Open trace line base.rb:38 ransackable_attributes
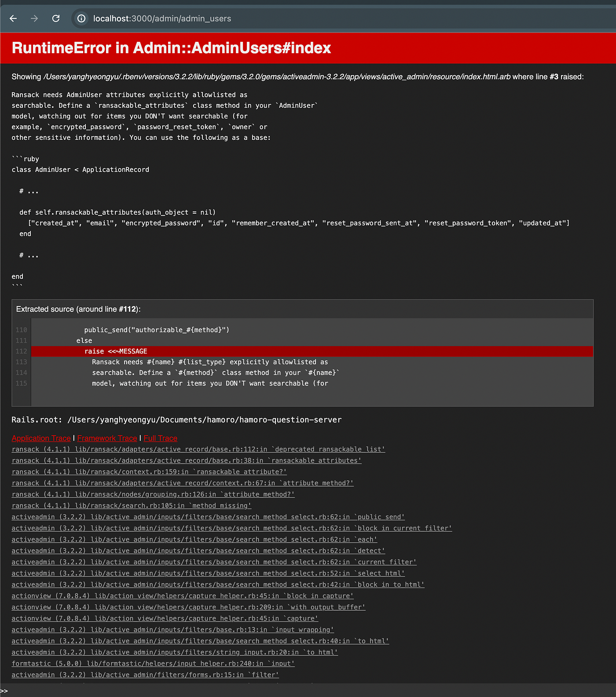 coord(187,460)
